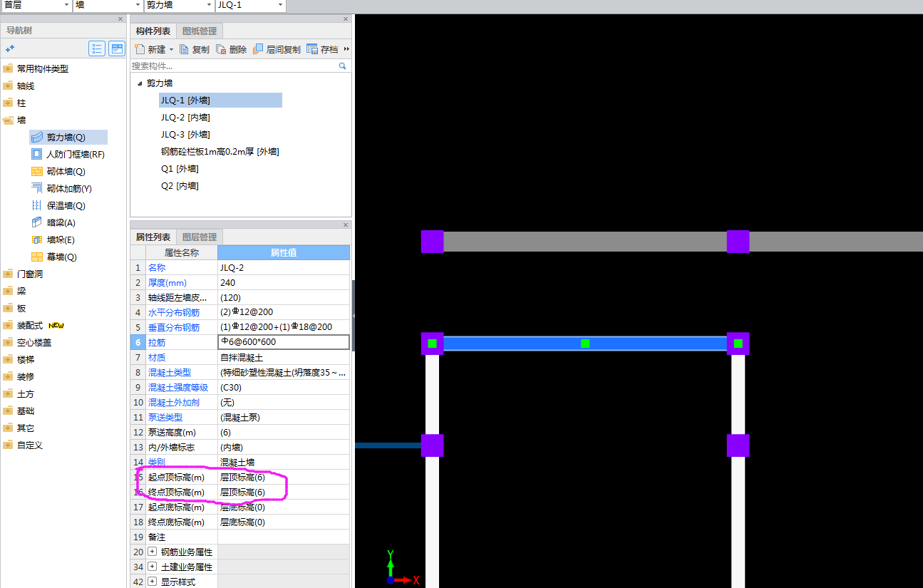Click the center green grip of blue wall
The image size is (923, 588).
(585, 344)
